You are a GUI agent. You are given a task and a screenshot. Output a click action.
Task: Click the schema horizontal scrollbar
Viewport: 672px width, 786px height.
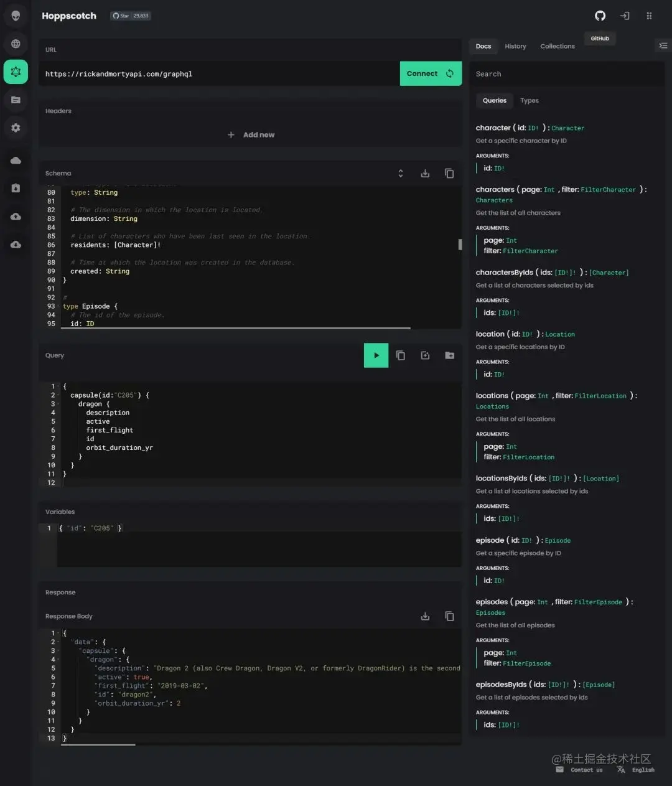coord(236,328)
